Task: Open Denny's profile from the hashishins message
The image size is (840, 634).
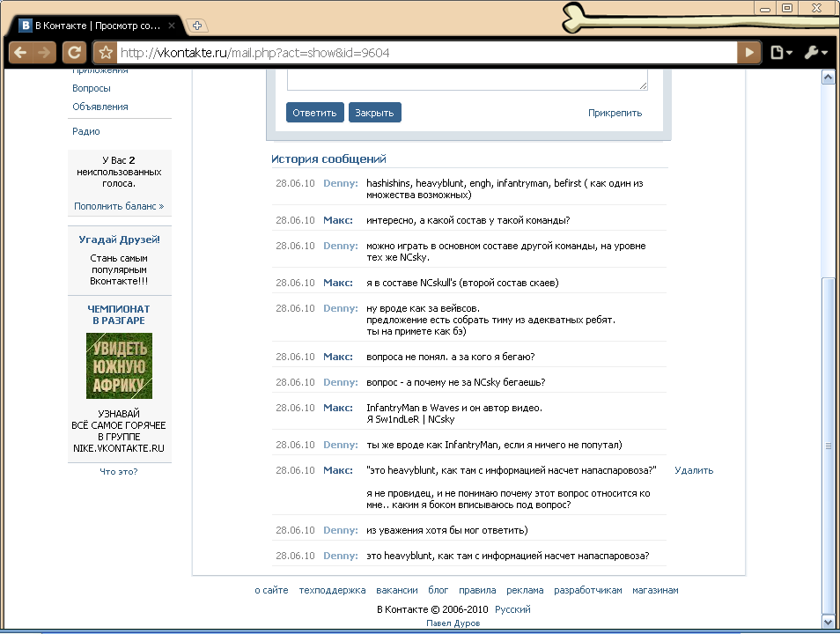Action: [340, 183]
